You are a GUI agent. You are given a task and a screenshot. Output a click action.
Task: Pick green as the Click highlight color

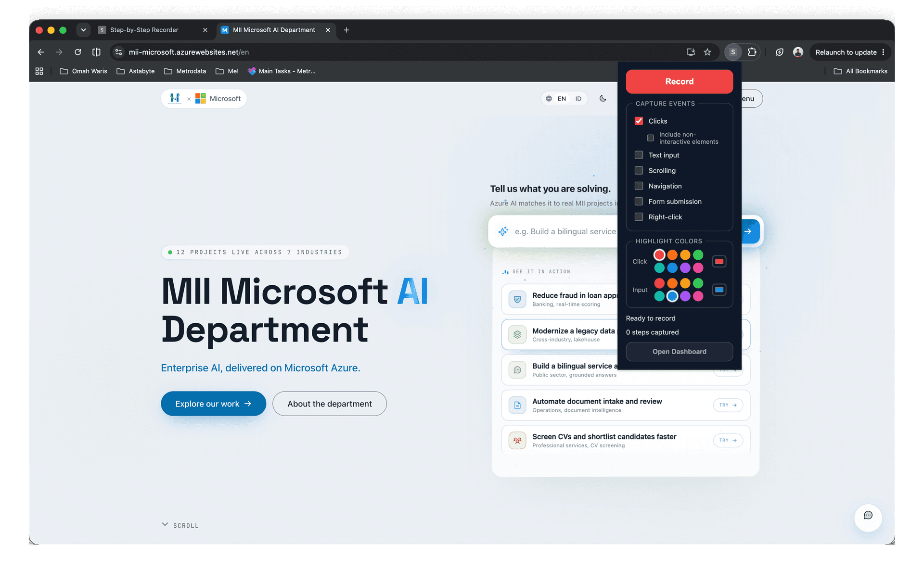[698, 255]
